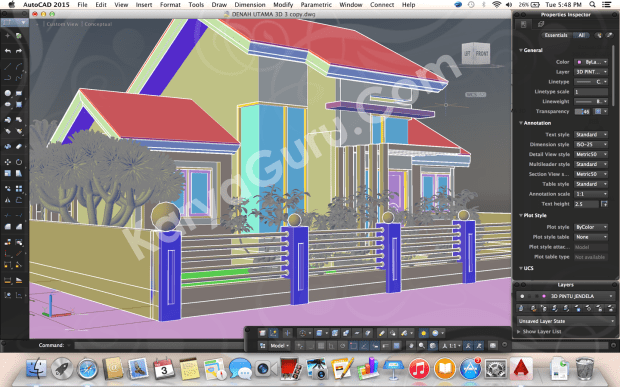Select the Line tool in tool palette

coord(8,67)
